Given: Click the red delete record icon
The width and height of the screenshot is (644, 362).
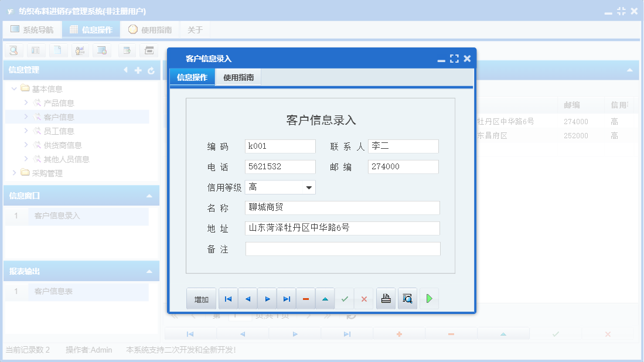Looking at the screenshot, I should click(305, 298).
